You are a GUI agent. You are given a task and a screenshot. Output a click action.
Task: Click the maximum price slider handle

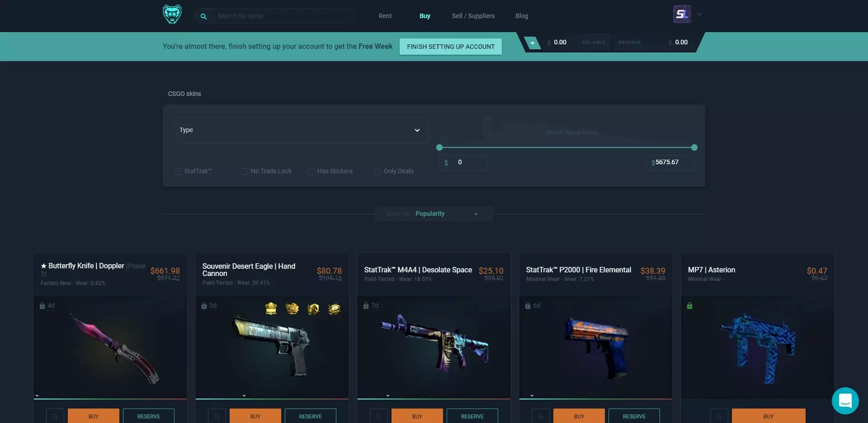pos(694,147)
